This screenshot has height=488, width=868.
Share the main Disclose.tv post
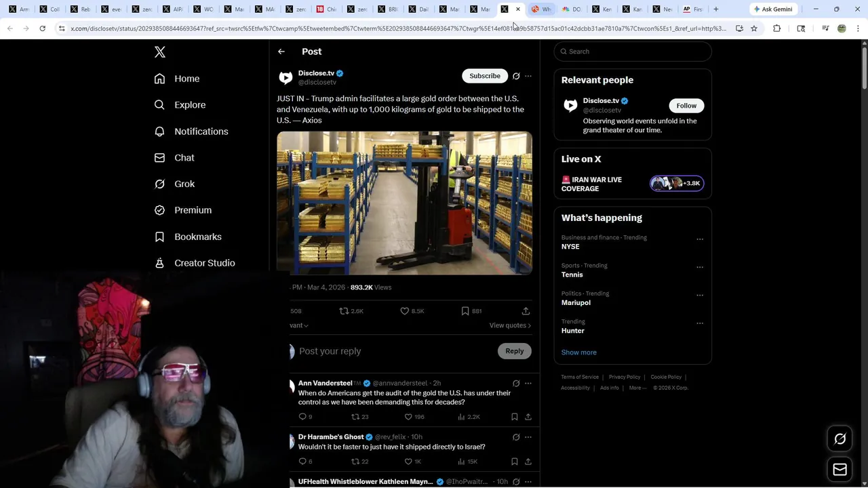[526, 311]
